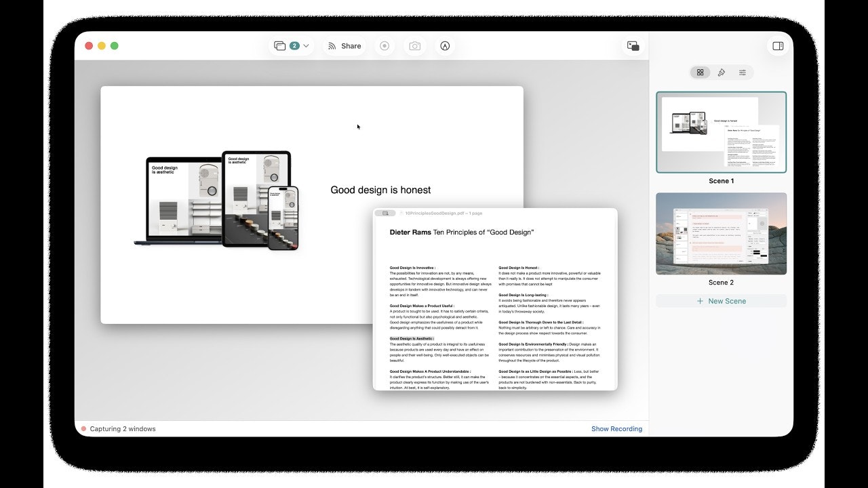
Task: Click the highlighted 'Good Design Is Aesthetic' heading
Action: (412, 338)
